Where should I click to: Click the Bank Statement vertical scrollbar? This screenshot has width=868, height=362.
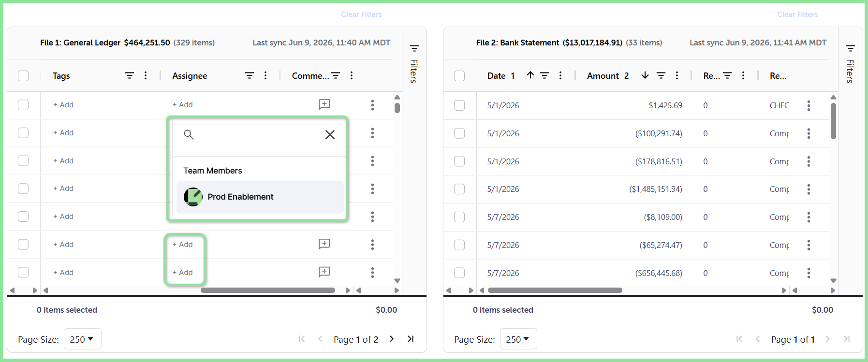pos(833,121)
